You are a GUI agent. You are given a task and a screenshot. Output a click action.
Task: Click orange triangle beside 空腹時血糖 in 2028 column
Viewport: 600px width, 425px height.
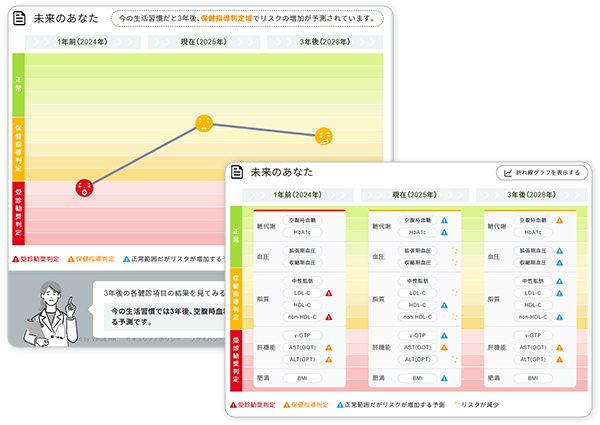click(559, 220)
